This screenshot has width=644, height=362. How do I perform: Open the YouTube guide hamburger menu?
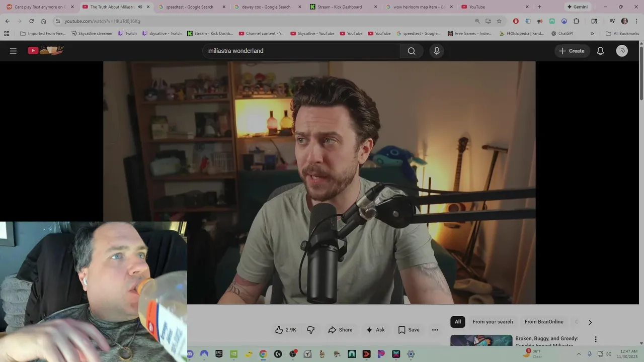pos(13,51)
